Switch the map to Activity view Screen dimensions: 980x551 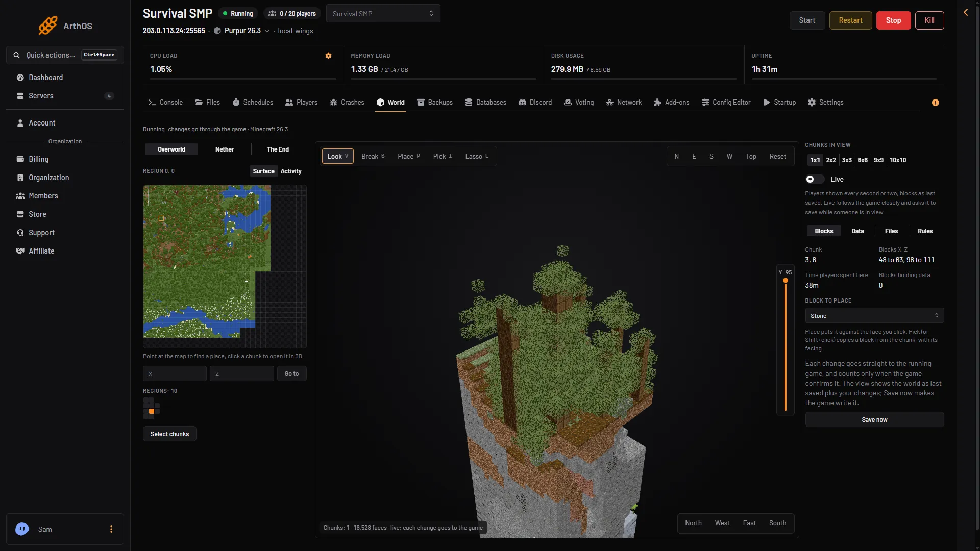291,171
